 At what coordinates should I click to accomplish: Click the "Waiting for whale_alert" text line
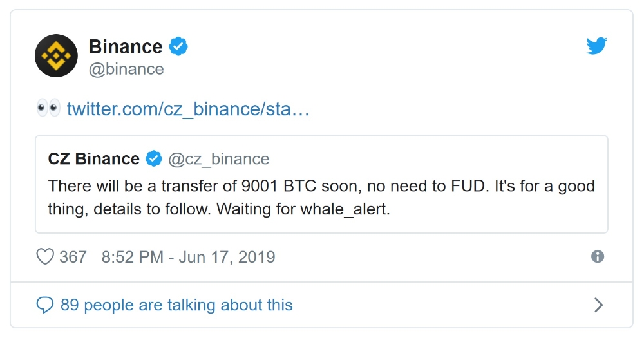pos(303,209)
